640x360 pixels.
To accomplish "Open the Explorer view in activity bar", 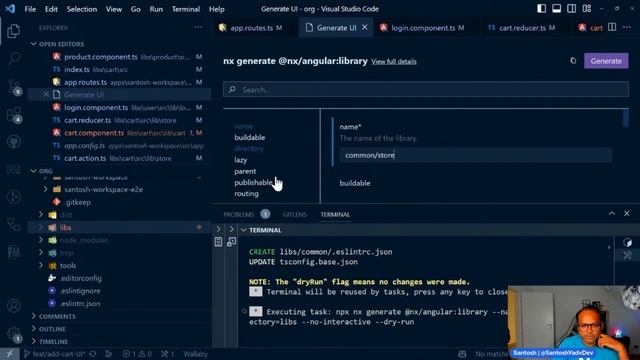I will click(13, 31).
